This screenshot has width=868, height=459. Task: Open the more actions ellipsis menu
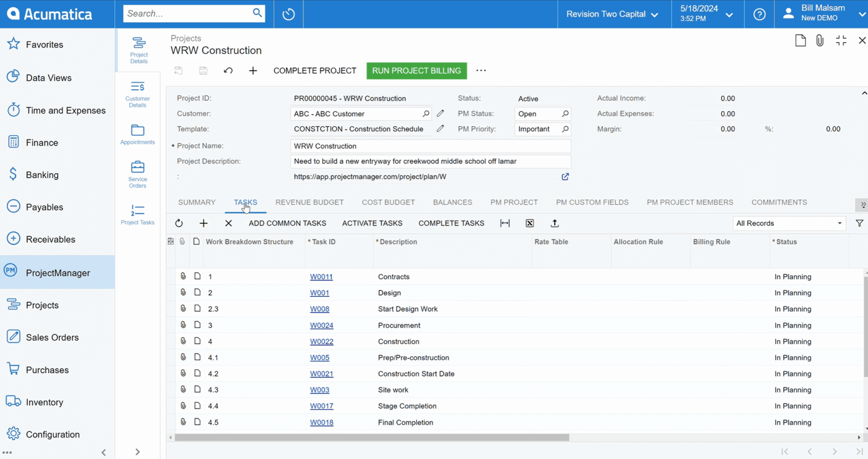(481, 71)
